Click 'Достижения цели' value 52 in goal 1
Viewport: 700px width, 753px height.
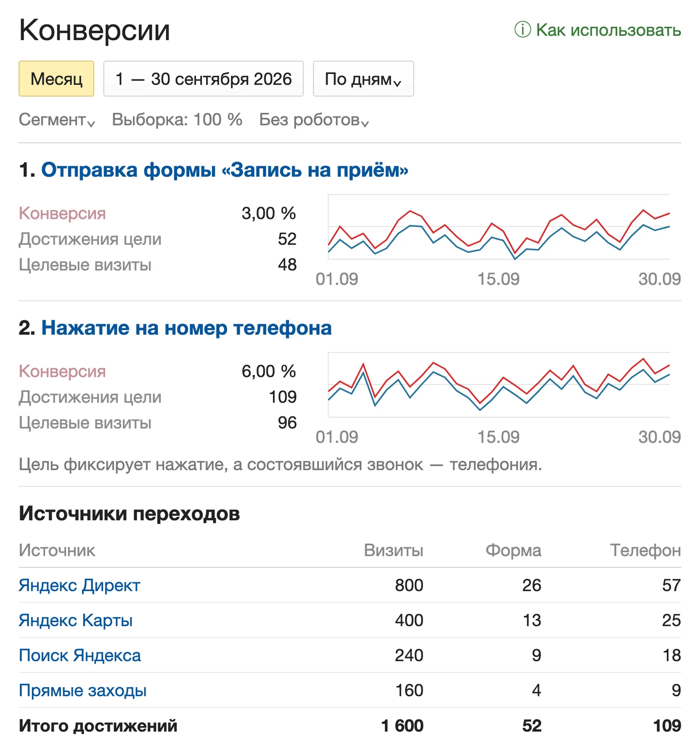pyautogui.click(x=287, y=239)
